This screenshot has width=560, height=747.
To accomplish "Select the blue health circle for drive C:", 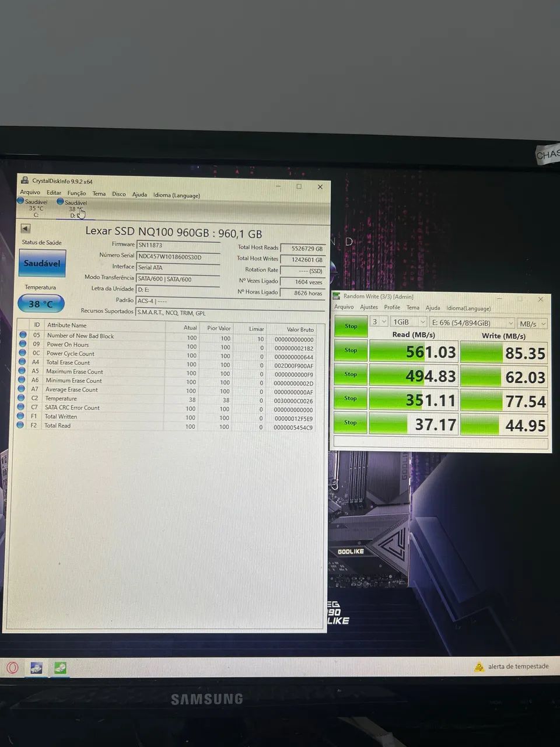I will pyautogui.click(x=21, y=201).
